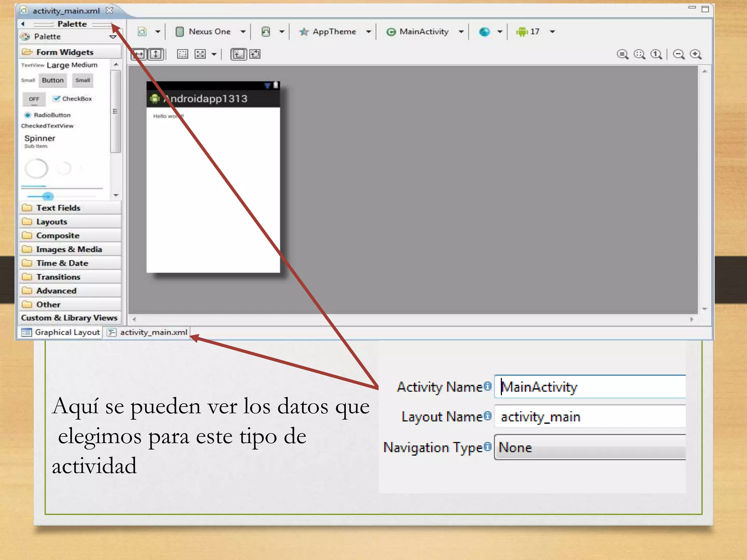Viewport: 747px width, 560px height.
Task: Click the Palette header icon
Action: 25,36
